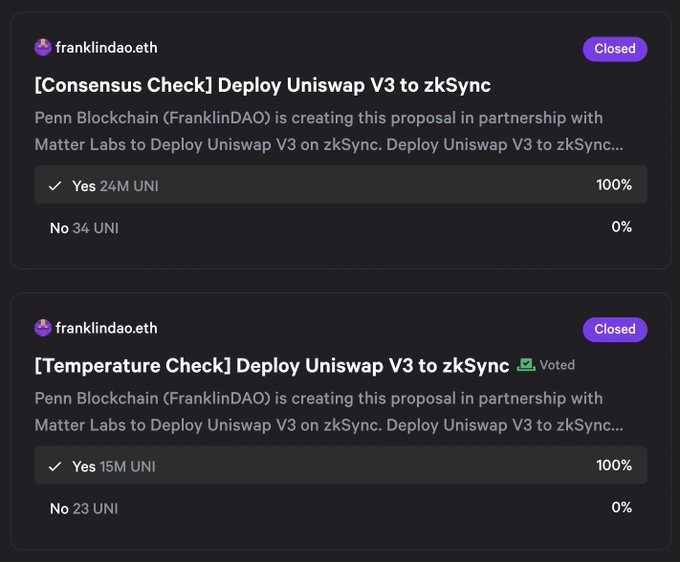Select the No 34 UNI result label

(84, 228)
